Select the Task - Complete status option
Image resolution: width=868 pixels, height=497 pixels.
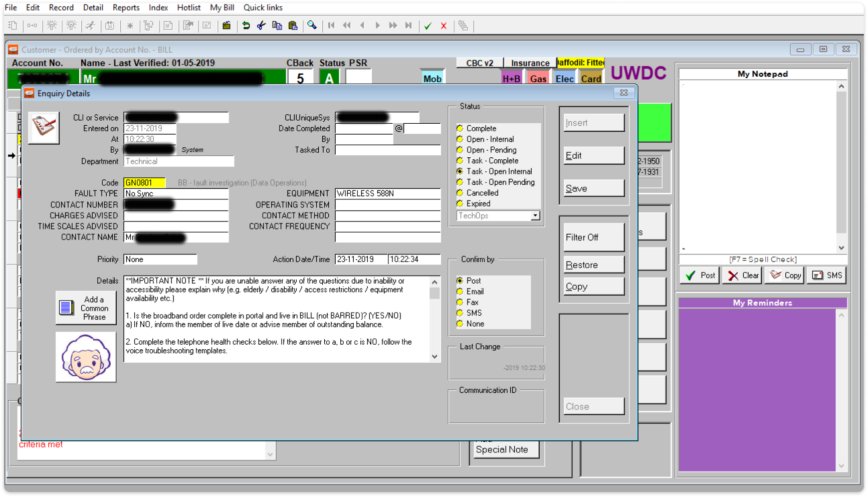[460, 161]
